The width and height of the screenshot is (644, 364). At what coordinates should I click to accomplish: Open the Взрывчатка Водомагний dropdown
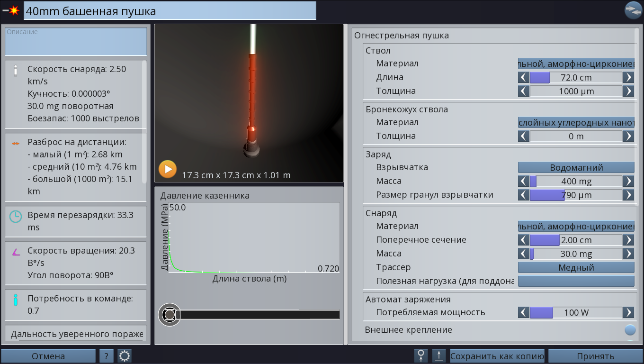[576, 168]
